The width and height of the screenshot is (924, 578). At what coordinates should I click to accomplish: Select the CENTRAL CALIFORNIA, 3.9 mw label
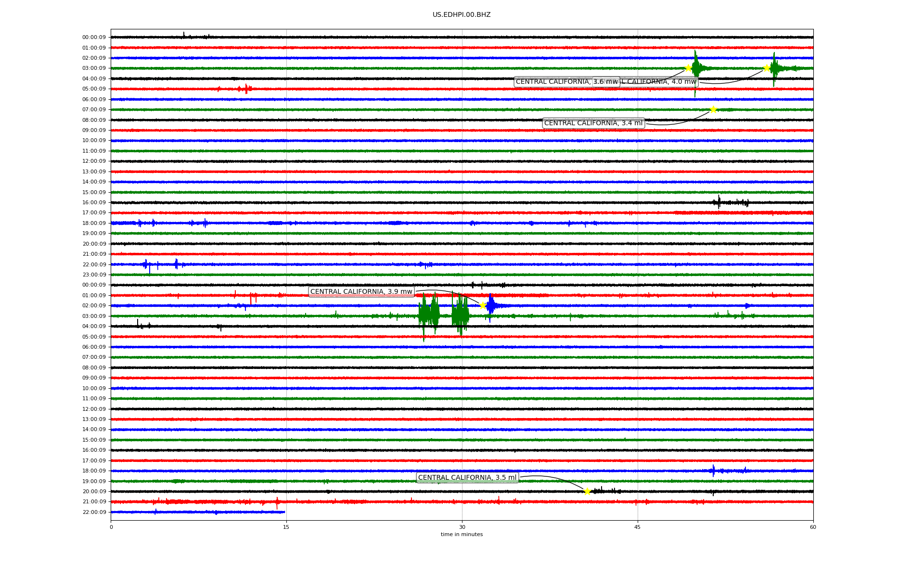point(361,292)
